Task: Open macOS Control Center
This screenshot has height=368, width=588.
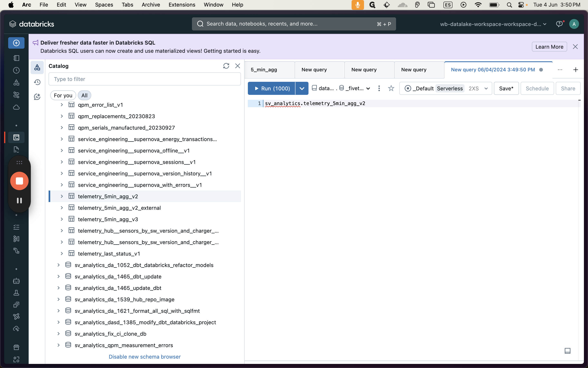Action: 521,5
